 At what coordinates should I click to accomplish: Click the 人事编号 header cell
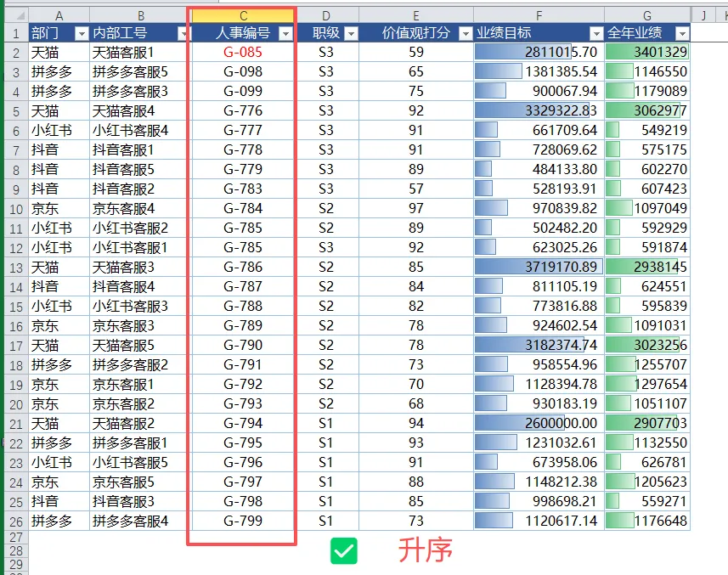pyautogui.click(x=243, y=33)
